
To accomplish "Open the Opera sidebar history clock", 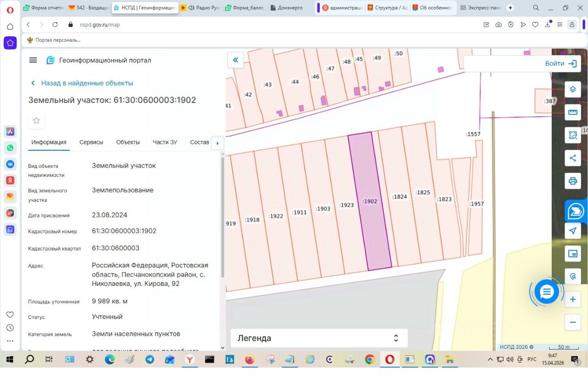I will 10,328.
